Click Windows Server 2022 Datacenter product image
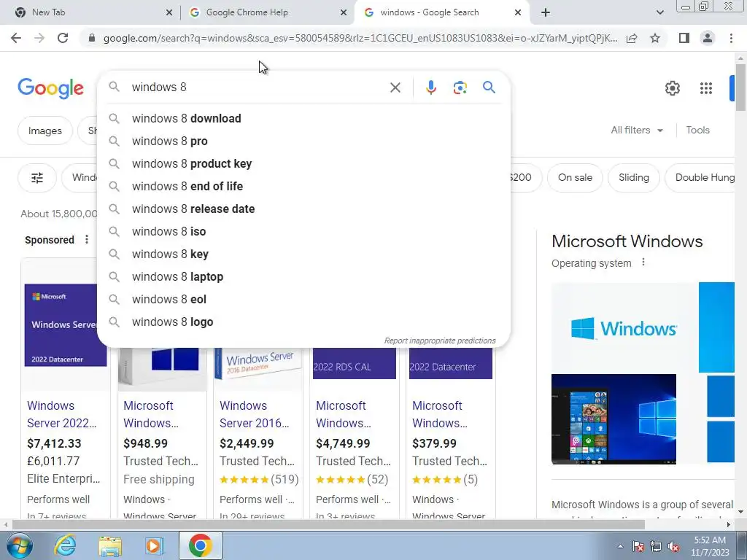Screen dimensions: 747x560 (62, 325)
